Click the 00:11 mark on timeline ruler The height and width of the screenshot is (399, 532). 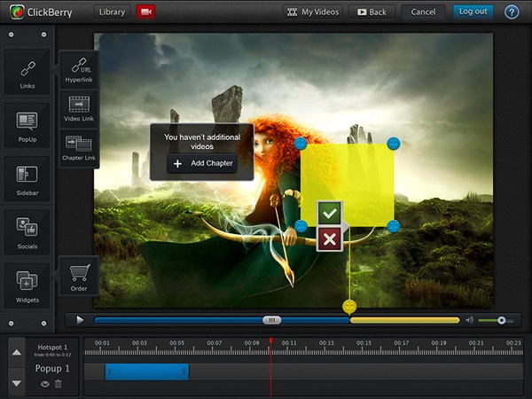click(x=289, y=343)
